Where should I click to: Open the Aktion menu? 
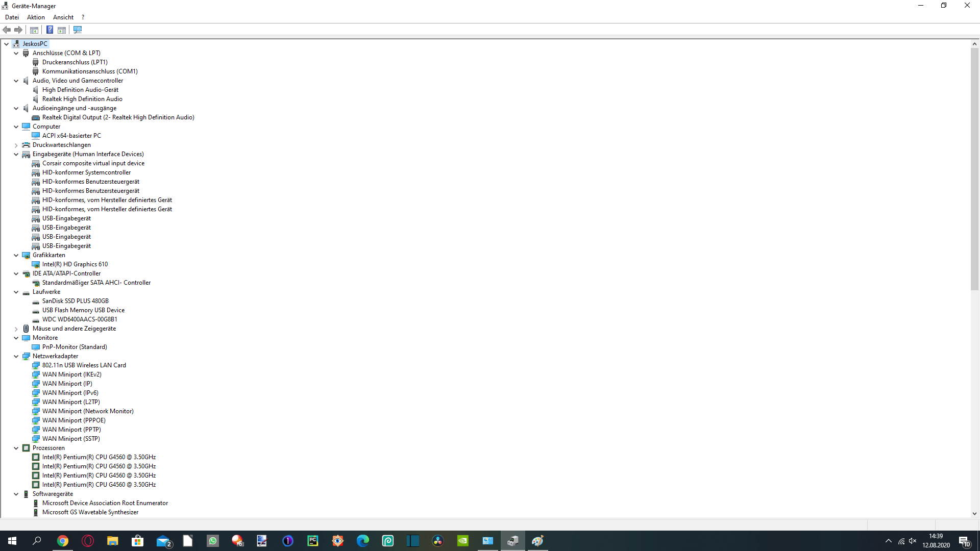pos(36,17)
